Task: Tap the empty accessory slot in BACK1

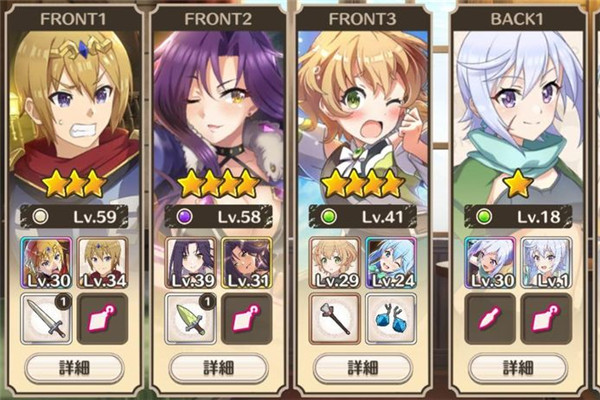Action: [547, 319]
